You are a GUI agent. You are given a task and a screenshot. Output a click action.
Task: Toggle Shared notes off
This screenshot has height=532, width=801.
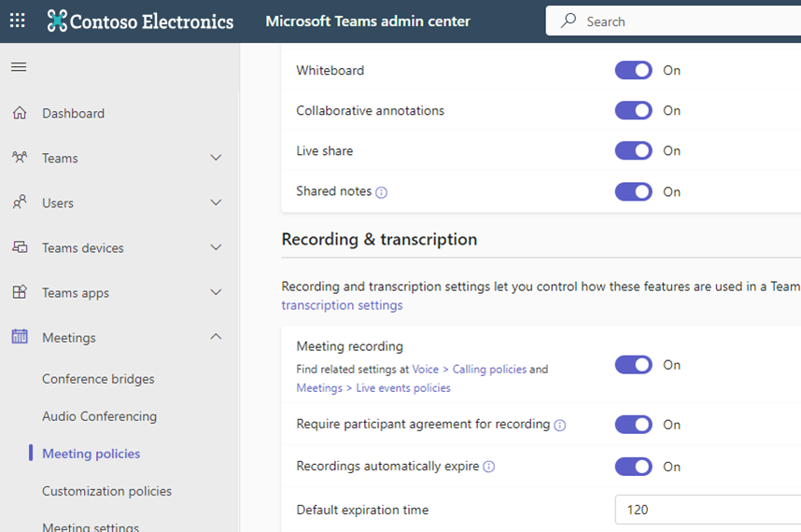click(x=634, y=191)
